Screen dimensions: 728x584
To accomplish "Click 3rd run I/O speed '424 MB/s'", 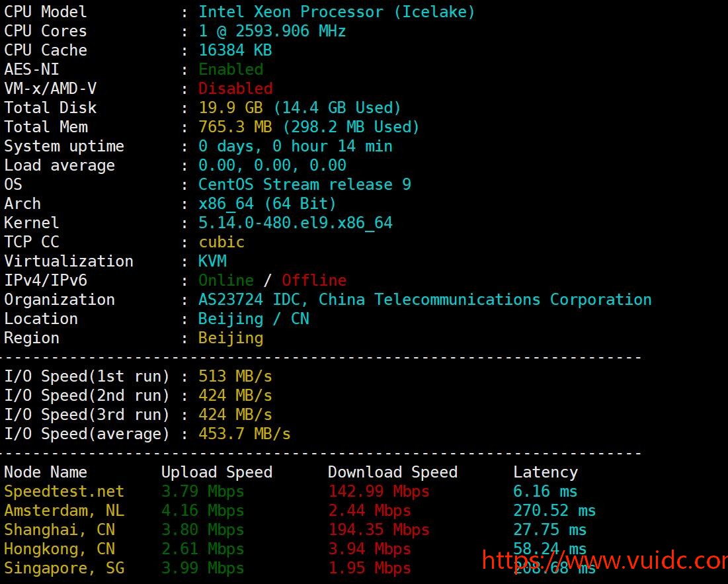I will coord(235,415).
